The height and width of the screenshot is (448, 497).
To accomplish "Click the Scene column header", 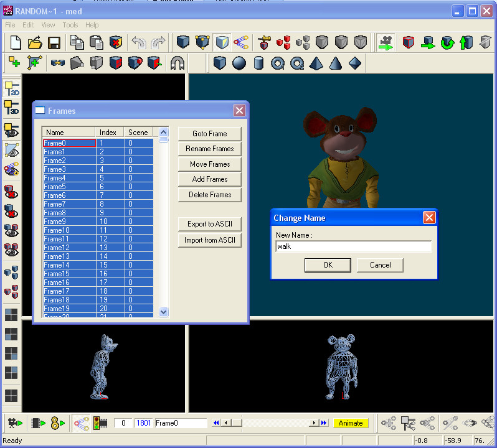I will pyautogui.click(x=138, y=133).
